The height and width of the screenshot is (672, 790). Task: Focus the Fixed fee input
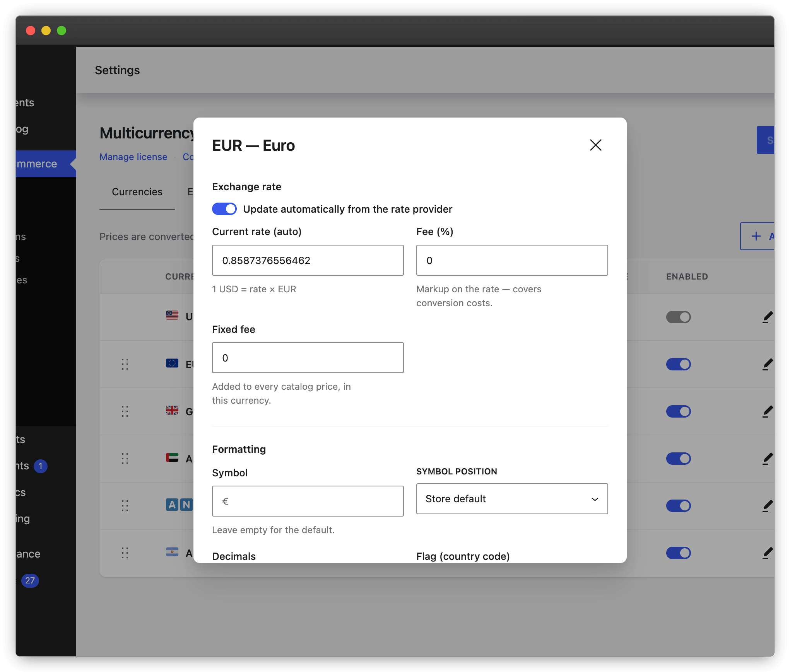coord(308,358)
